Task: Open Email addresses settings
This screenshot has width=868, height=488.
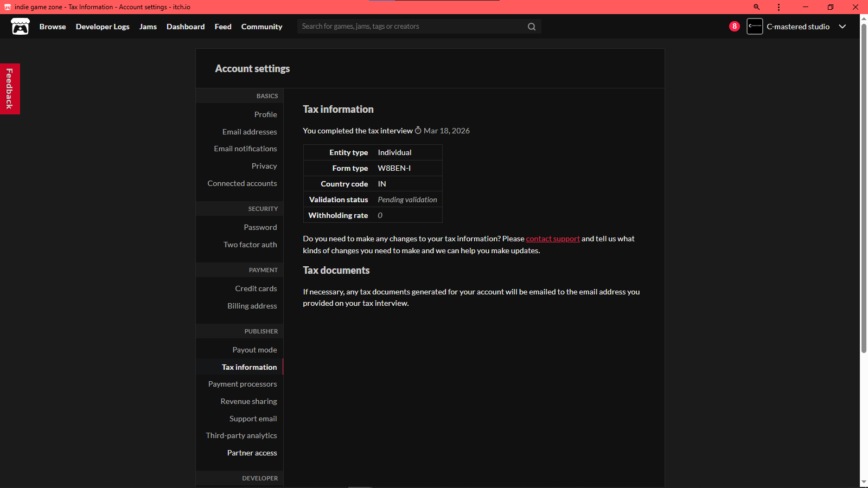Action: coord(250,132)
